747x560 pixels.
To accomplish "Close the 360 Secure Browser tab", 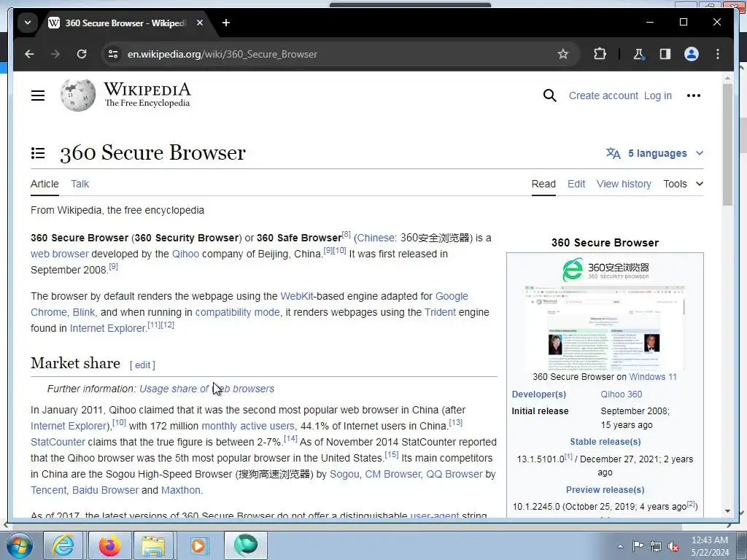I will coord(200,23).
